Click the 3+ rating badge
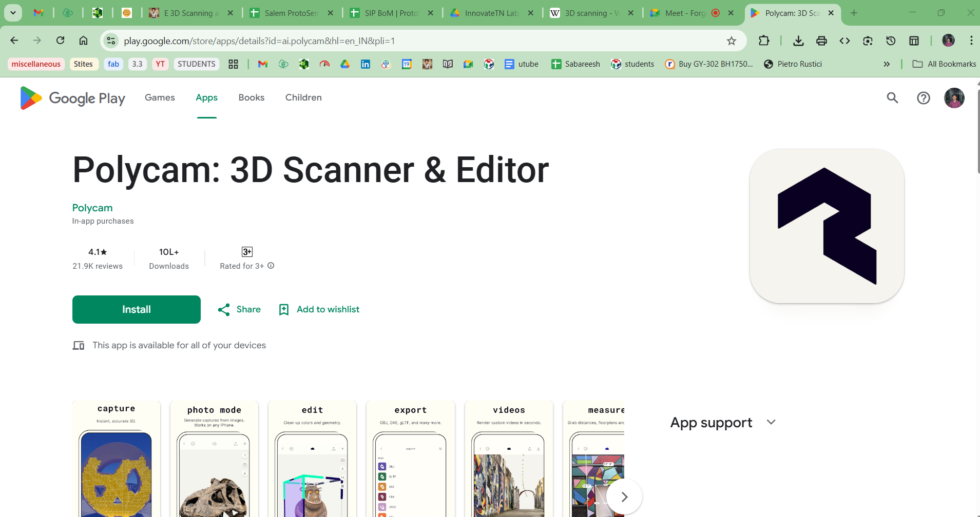 247,252
